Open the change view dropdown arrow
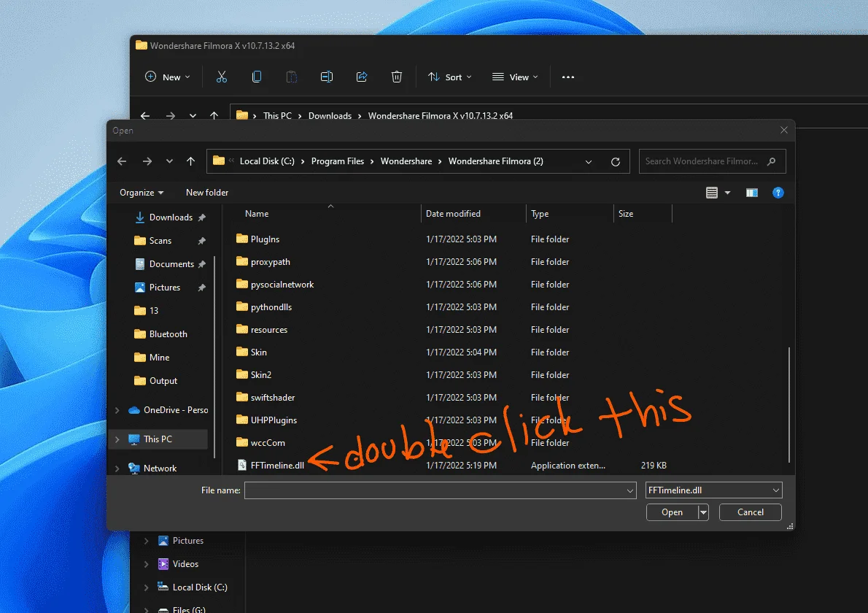868x613 pixels. click(x=727, y=193)
